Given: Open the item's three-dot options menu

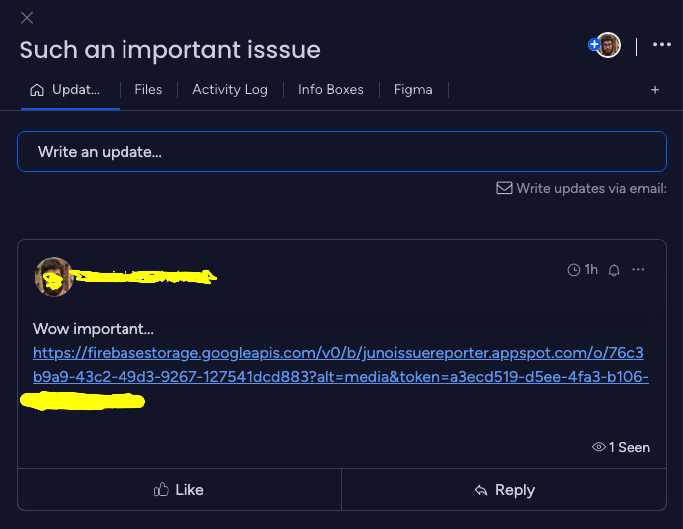Looking at the screenshot, I should [x=661, y=44].
